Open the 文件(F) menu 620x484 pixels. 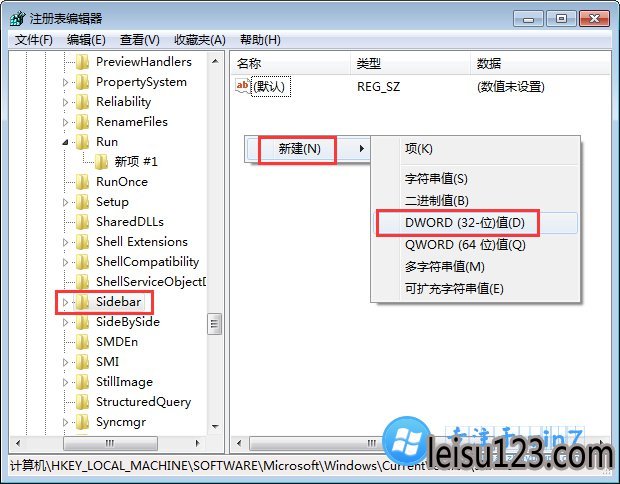34,40
